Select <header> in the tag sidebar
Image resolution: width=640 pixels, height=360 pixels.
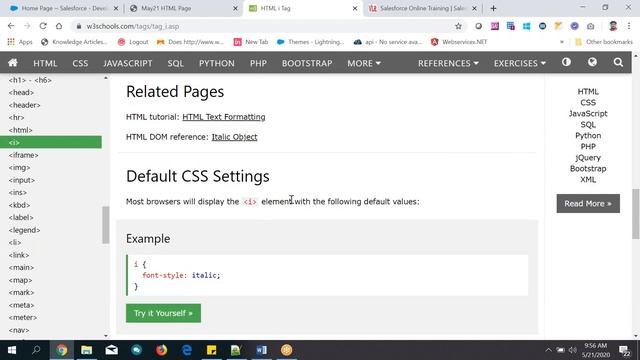[x=24, y=105]
